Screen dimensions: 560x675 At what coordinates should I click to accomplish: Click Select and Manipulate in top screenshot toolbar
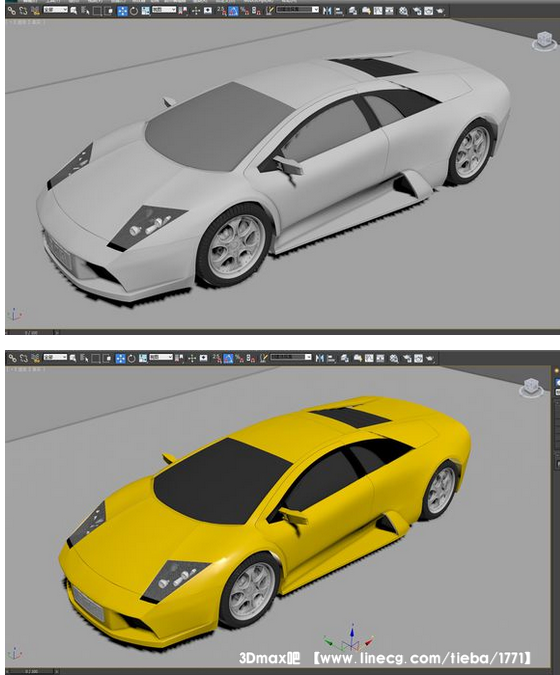[x=196, y=10]
